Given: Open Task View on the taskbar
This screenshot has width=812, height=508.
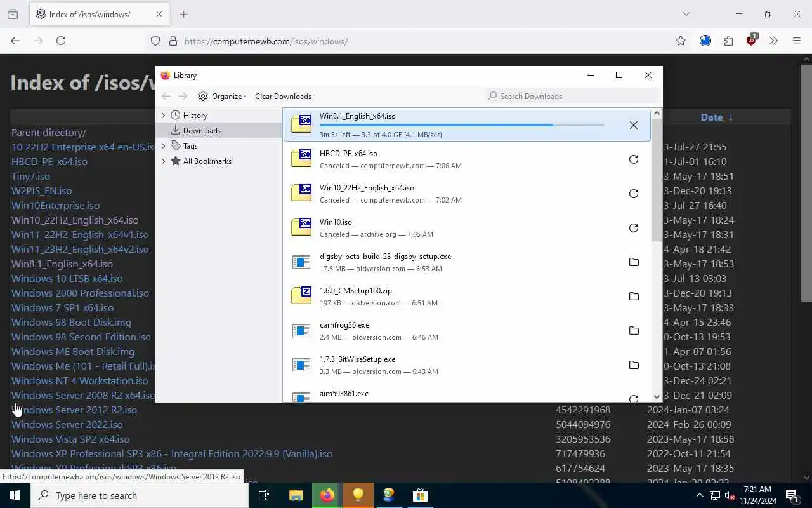Looking at the screenshot, I should point(264,495).
